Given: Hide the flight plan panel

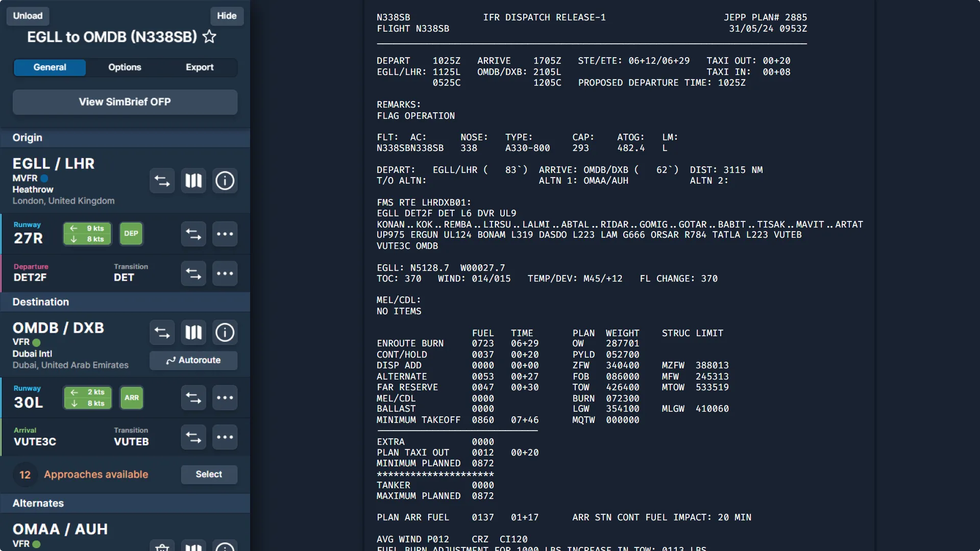Looking at the screenshot, I should point(227,16).
